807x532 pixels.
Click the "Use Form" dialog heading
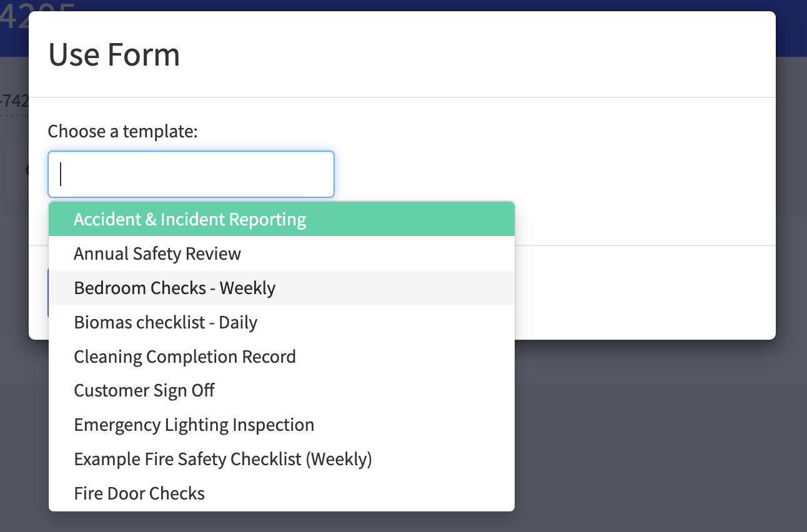(x=114, y=54)
